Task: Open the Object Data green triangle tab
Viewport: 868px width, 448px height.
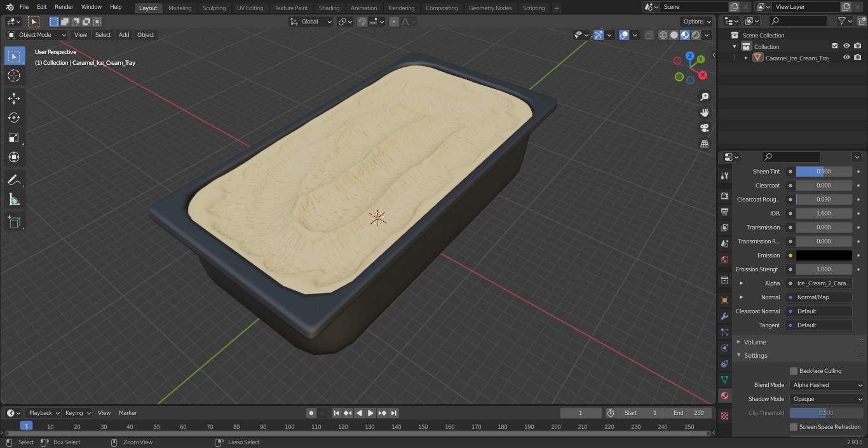Action: point(724,379)
